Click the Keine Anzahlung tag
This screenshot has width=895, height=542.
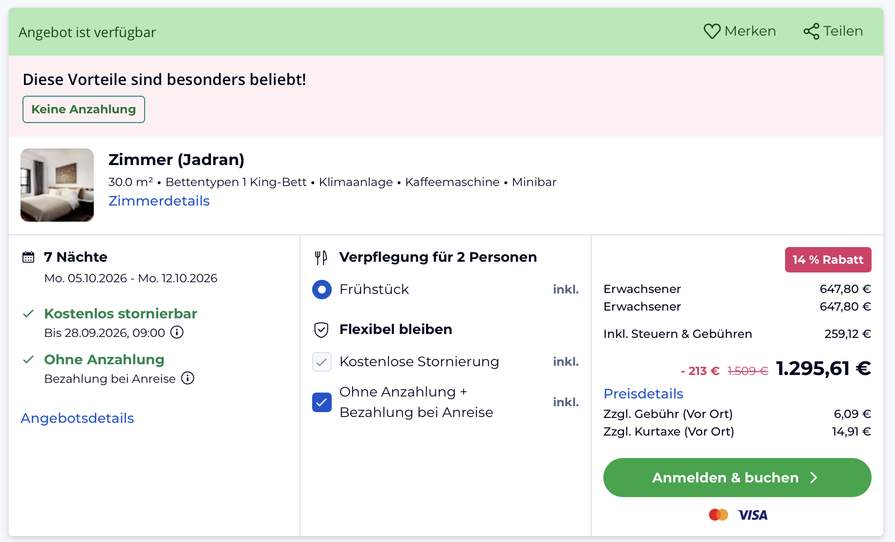(83, 109)
